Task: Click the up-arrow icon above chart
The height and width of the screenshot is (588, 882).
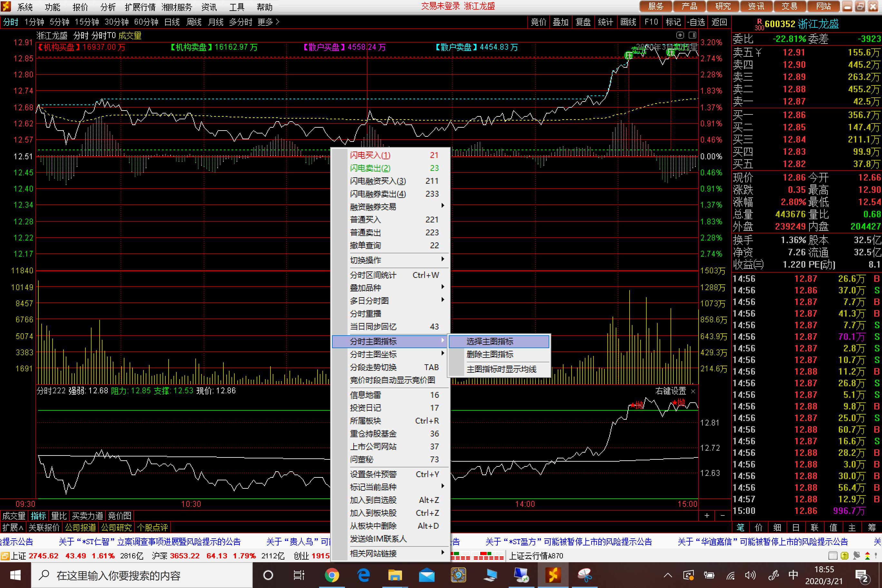Action: pyautogui.click(x=680, y=35)
